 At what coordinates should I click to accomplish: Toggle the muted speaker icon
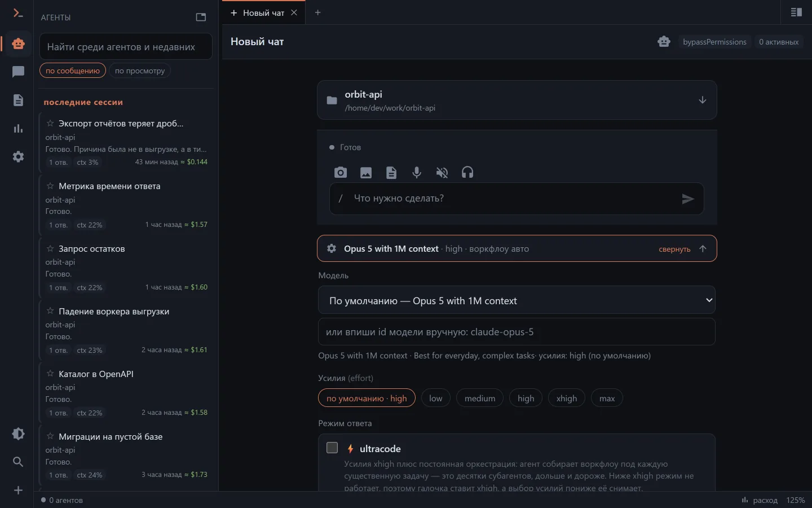click(442, 173)
